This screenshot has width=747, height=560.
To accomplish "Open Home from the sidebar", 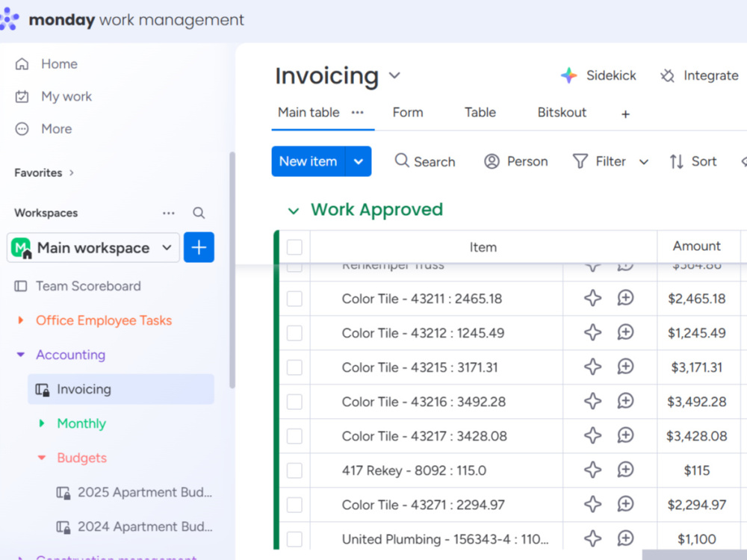I will 46,63.
